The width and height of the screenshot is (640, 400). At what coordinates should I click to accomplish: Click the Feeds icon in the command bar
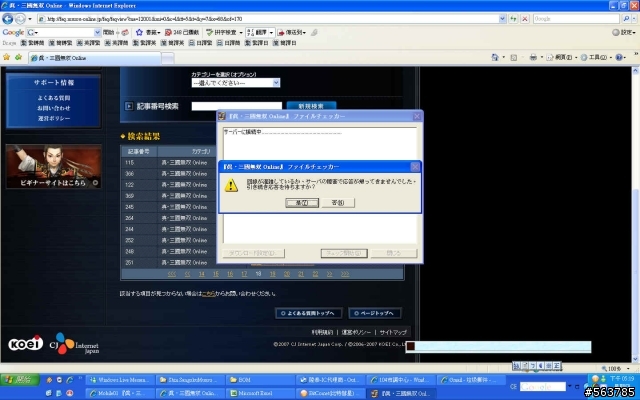point(514,58)
